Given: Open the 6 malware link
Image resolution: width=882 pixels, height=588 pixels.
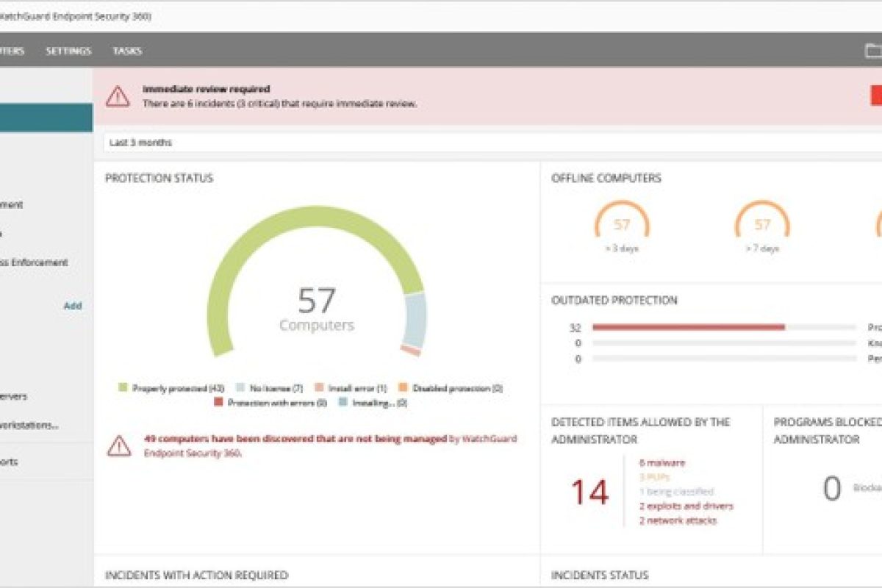Looking at the screenshot, I should [x=662, y=463].
